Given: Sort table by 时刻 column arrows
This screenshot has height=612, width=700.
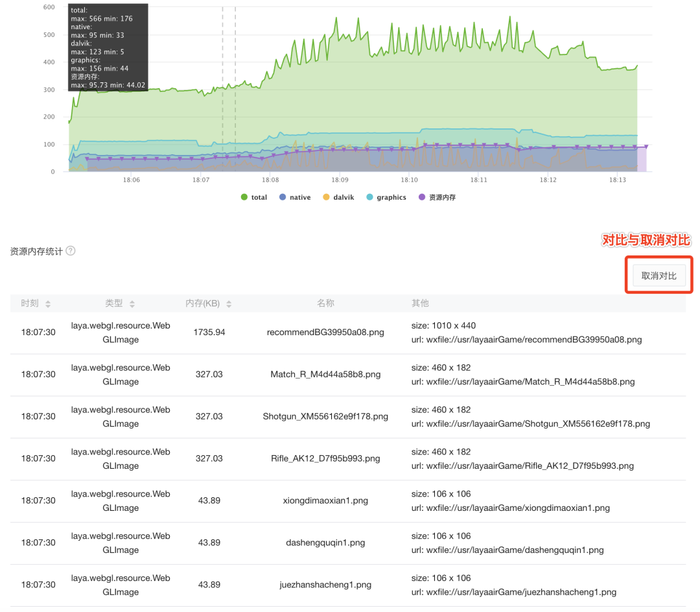Looking at the screenshot, I should (48, 304).
